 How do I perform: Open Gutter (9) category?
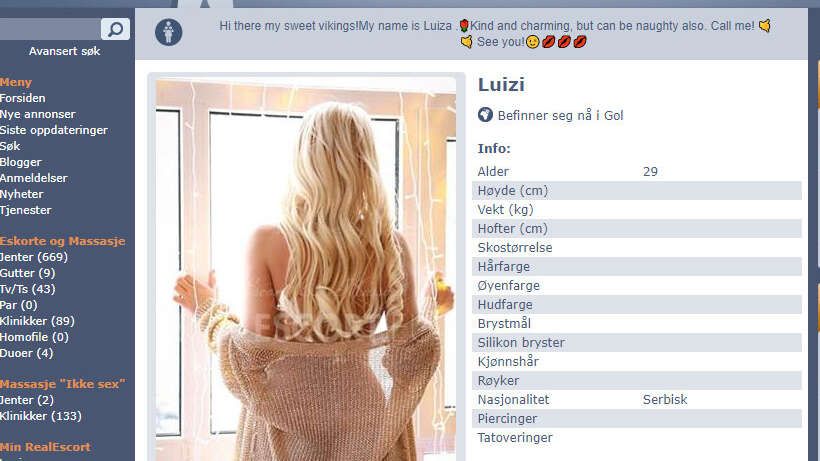[27, 273]
